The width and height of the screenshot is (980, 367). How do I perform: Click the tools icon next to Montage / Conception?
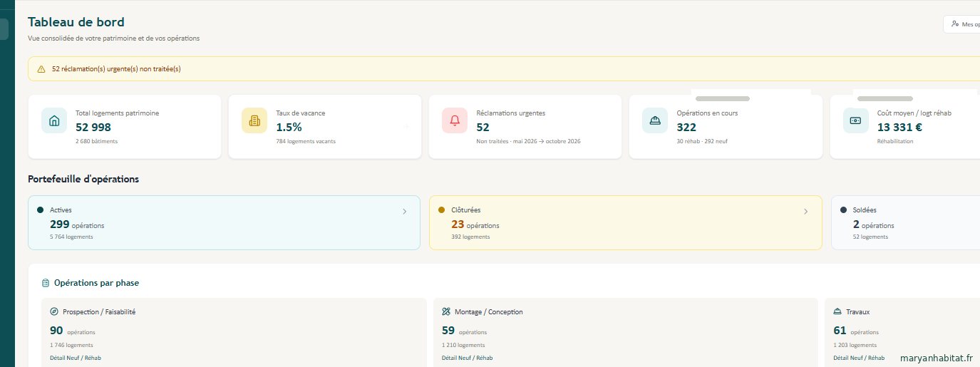pos(446,311)
